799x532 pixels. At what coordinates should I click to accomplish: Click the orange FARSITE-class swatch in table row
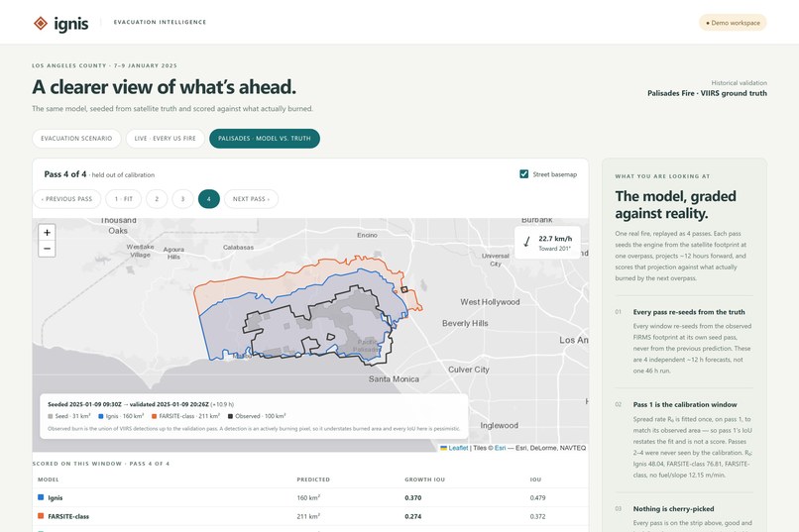[41, 516]
